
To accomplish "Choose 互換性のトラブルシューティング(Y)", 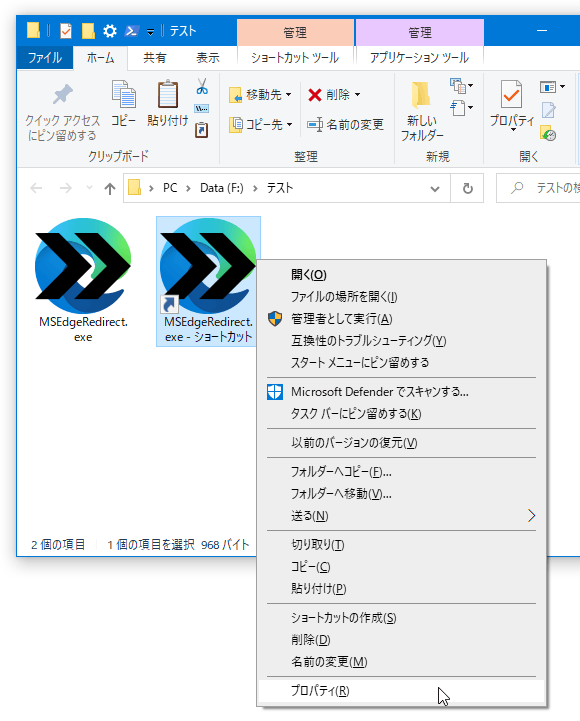I will coord(402,341).
